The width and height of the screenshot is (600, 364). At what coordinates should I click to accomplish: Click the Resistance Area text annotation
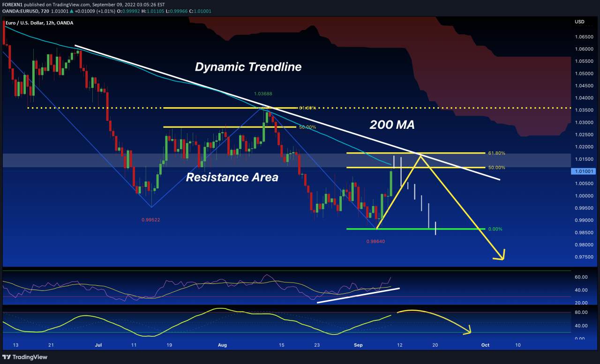232,177
